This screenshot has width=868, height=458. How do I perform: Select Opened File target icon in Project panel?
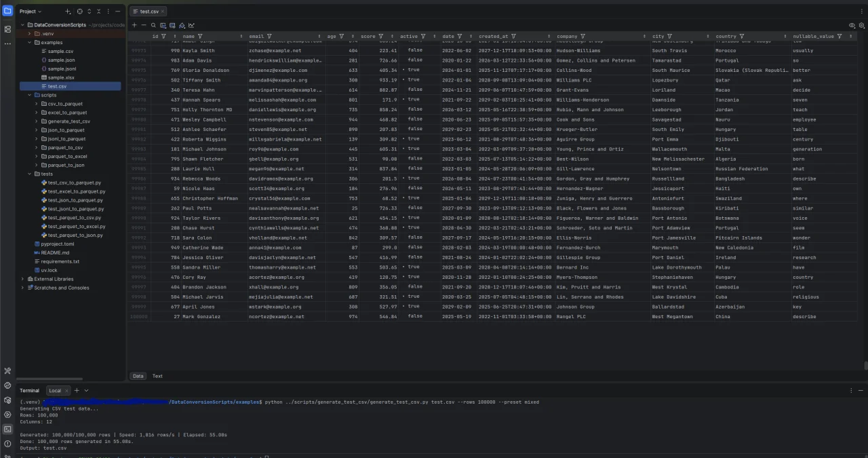coord(79,12)
